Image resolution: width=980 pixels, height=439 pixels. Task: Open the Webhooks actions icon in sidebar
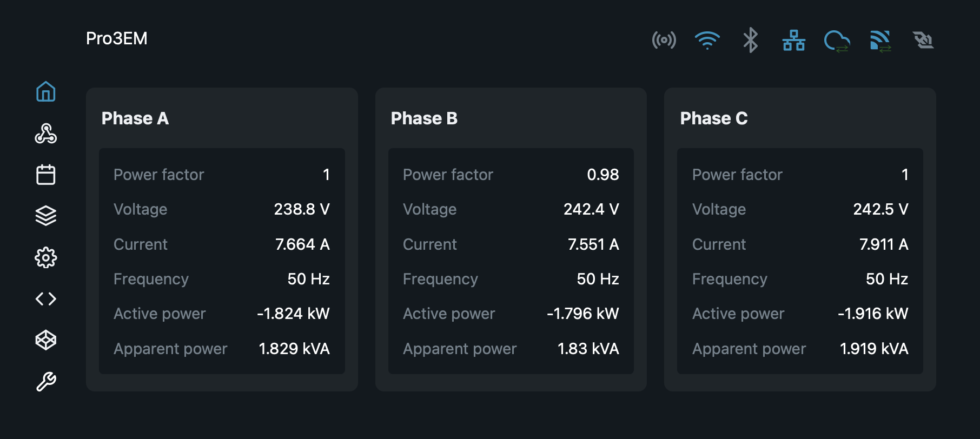(x=46, y=133)
